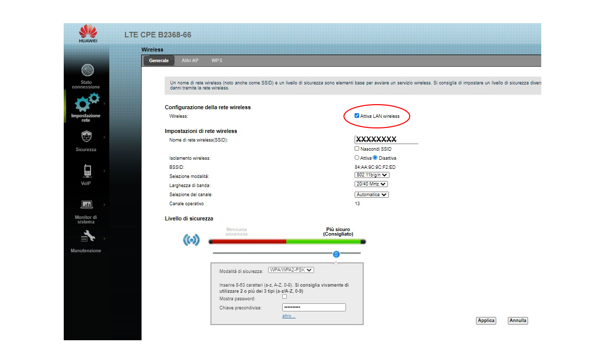The height and width of the screenshot is (364, 607).
Task: Focus the SSID network name field
Action: pos(386,139)
